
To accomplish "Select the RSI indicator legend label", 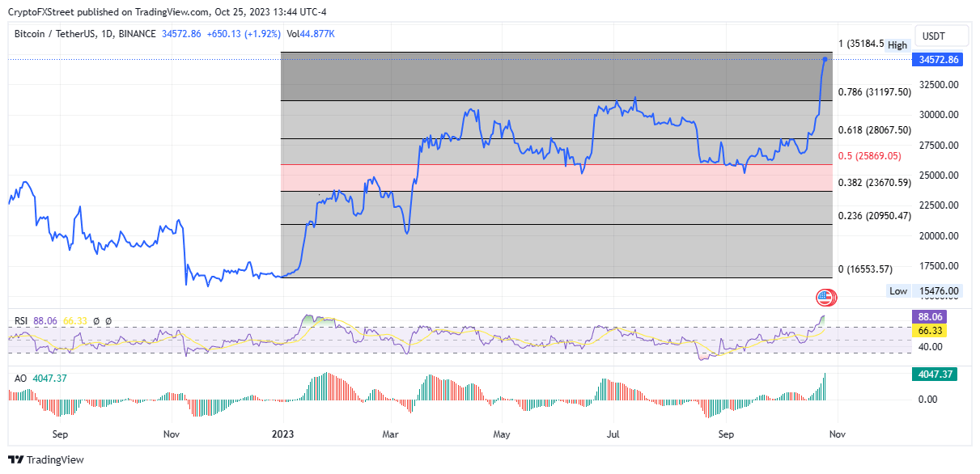I will (22, 321).
